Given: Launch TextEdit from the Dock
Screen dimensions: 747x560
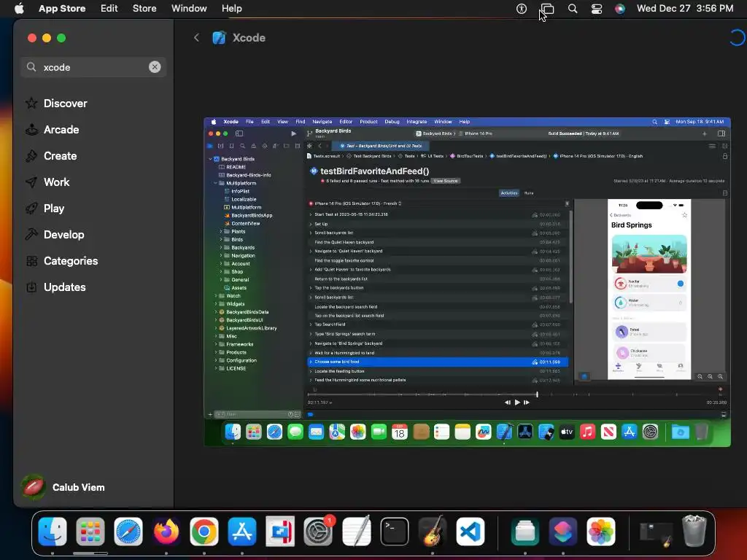Looking at the screenshot, I should tap(356, 532).
